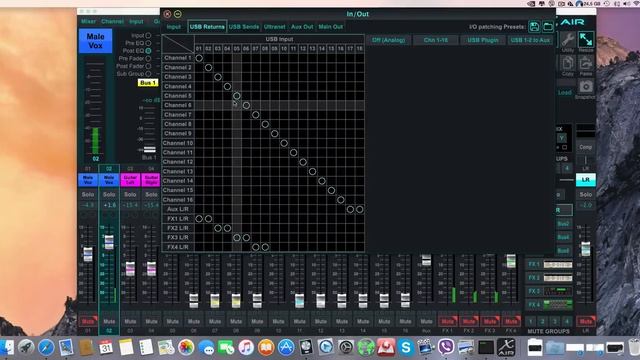This screenshot has width=640, height=360.
Task: Activate mute group 1
Action: [531, 321]
